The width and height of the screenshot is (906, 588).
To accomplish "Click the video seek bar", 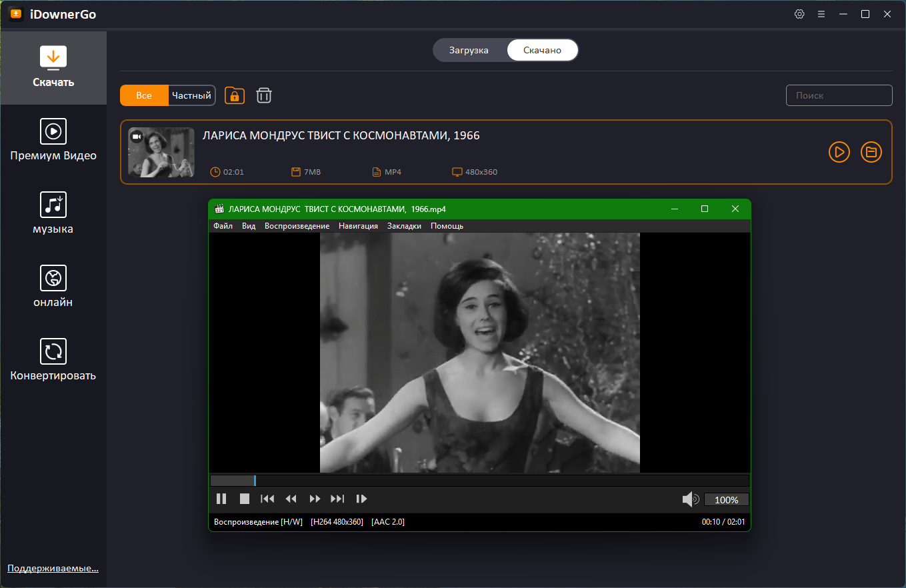I will pyautogui.click(x=479, y=481).
